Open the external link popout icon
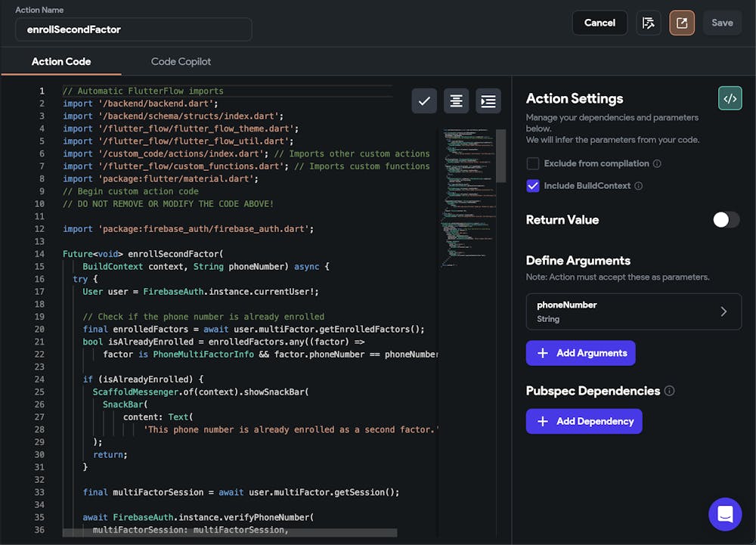756x545 pixels. 681,23
